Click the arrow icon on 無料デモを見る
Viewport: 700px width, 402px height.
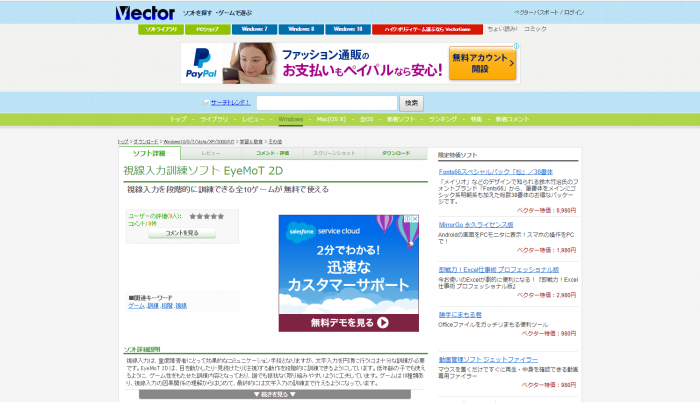click(384, 323)
